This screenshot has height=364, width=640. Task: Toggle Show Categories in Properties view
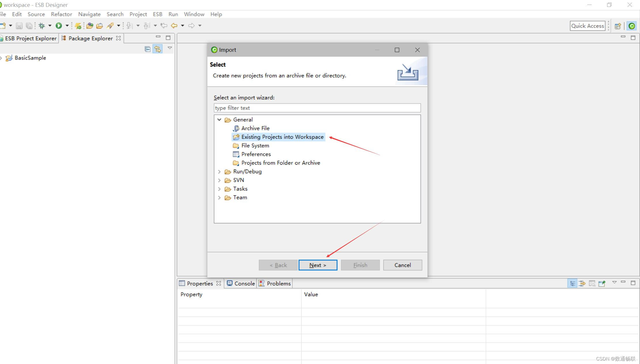click(x=573, y=283)
